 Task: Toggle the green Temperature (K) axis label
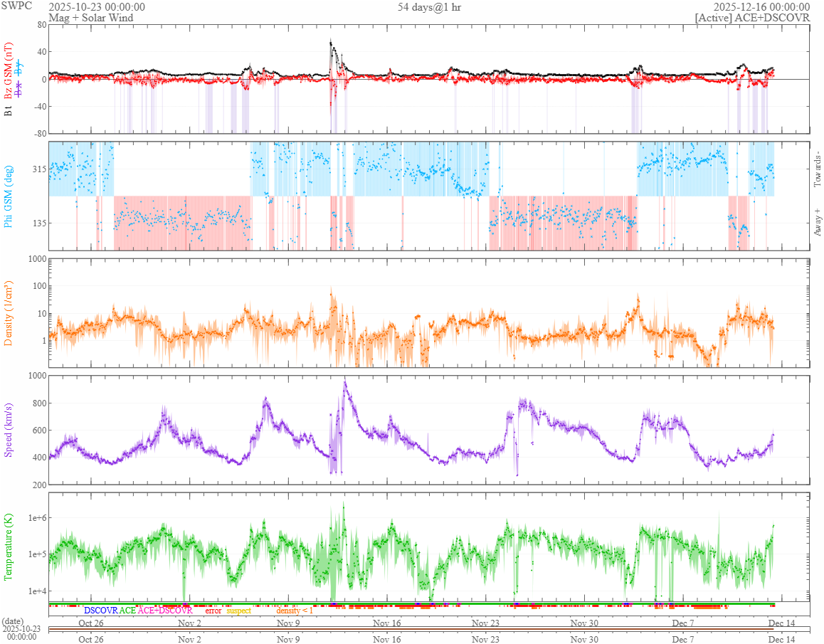(x=8, y=547)
